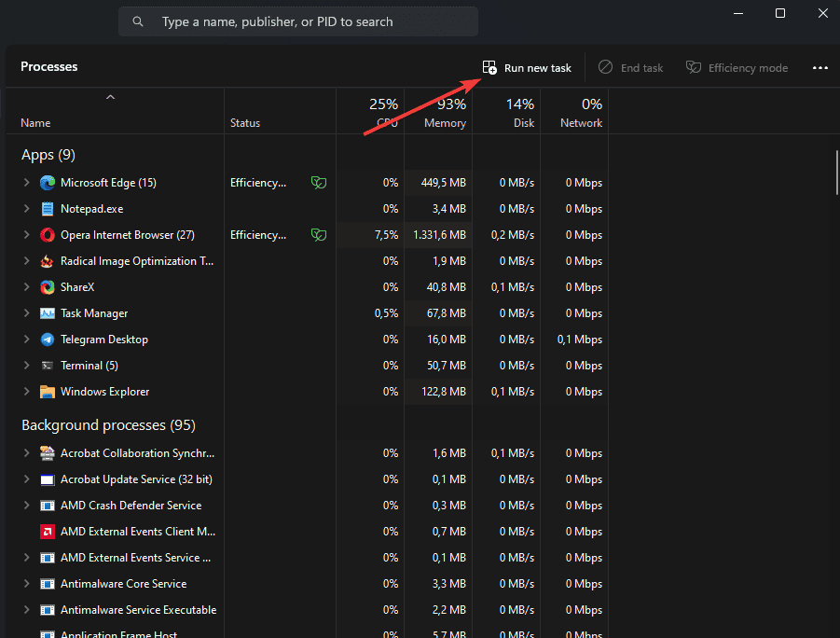Click the Efficiency status text for Opera
The width and height of the screenshot is (840, 638).
pyautogui.click(x=258, y=235)
